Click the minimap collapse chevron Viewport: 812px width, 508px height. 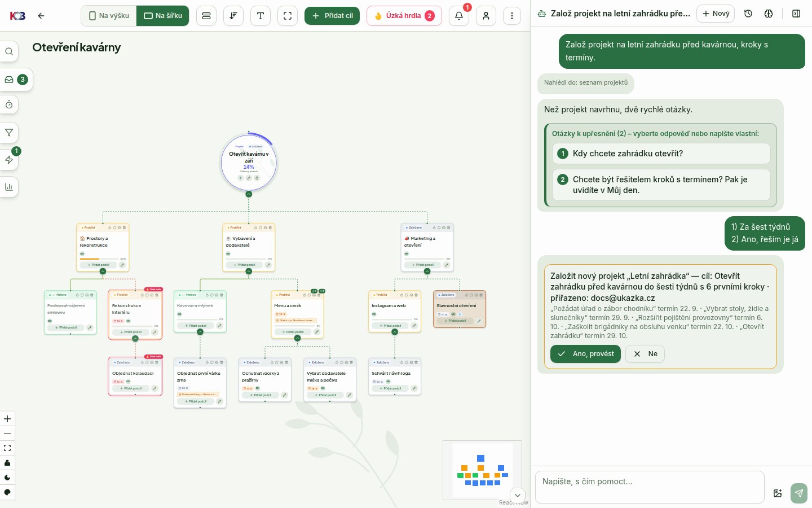click(518, 496)
